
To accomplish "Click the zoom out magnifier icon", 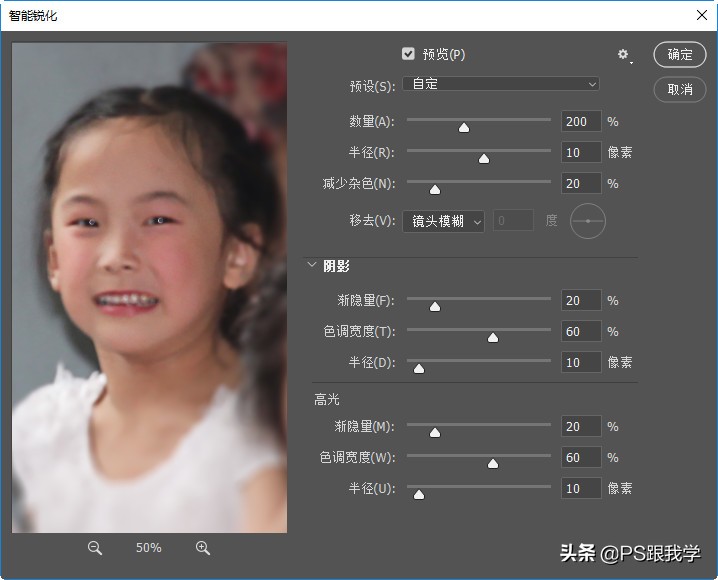I will click(95, 548).
